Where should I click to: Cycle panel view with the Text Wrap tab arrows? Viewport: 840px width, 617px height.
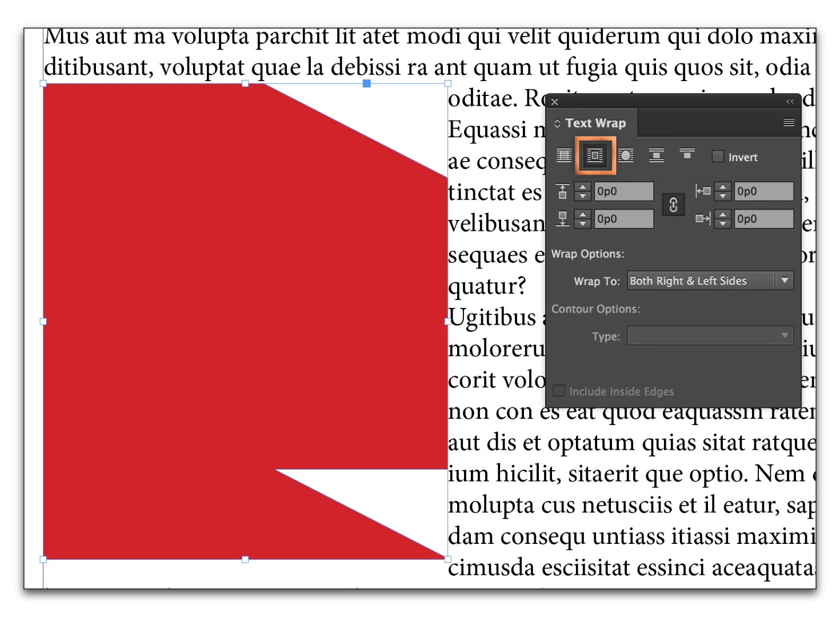coord(557,123)
